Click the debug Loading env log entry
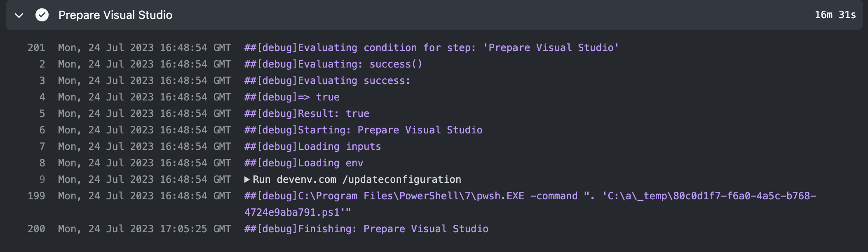 pyautogui.click(x=303, y=163)
